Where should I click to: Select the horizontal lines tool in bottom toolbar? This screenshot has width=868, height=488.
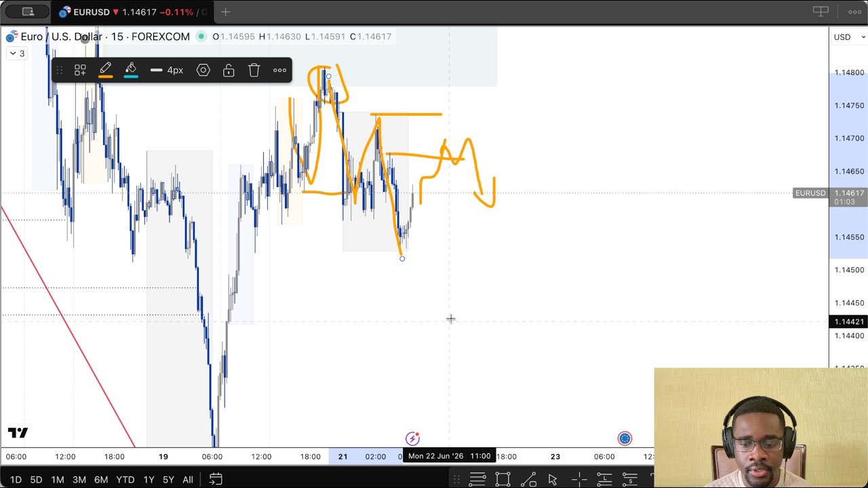pos(477,479)
